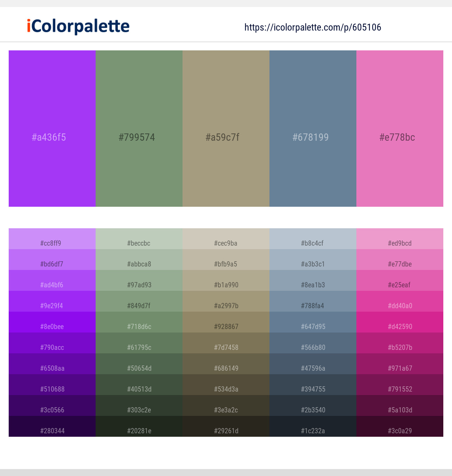
Task: Click the iColorpalette logo
Action: [x=78, y=26]
